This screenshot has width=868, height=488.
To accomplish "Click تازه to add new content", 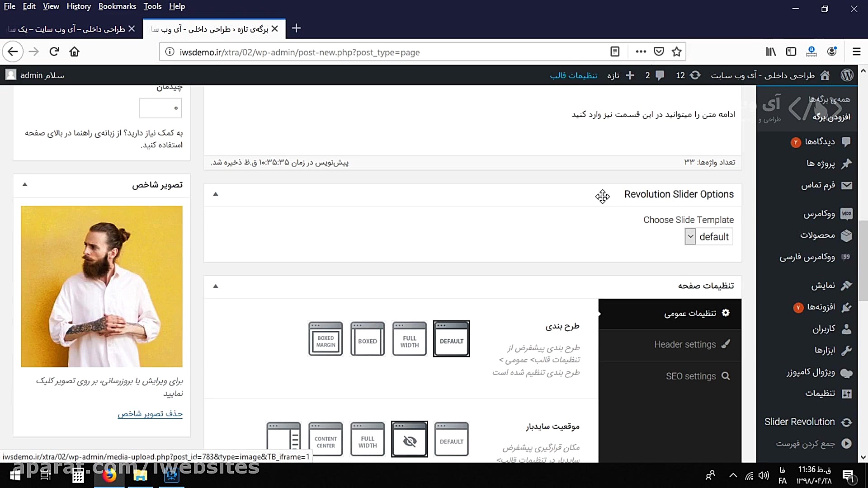I will click(x=613, y=75).
